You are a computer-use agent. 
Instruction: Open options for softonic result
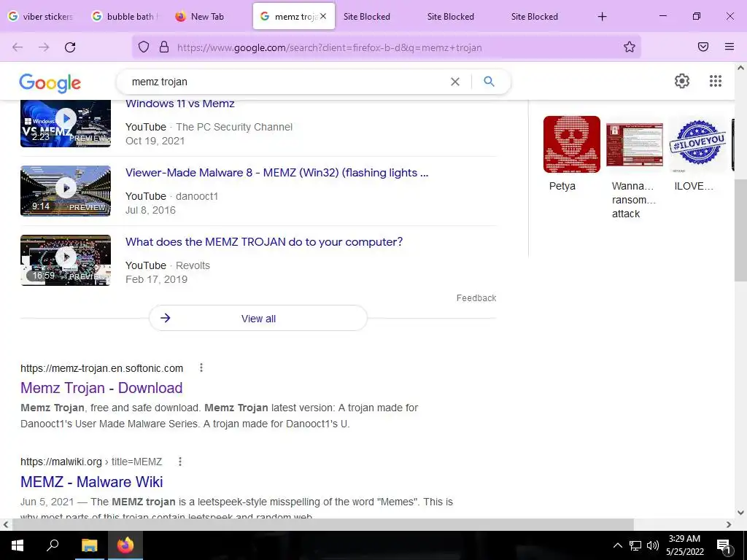tap(201, 367)
